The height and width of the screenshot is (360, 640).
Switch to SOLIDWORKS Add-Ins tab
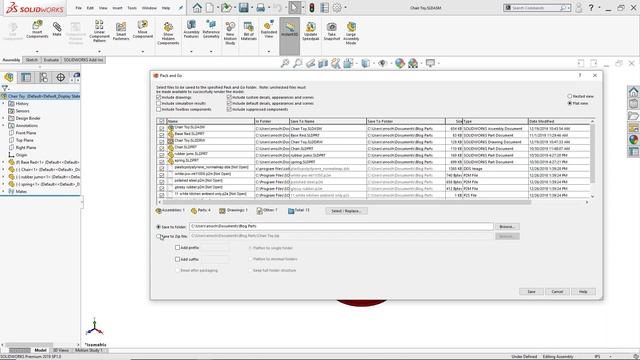pos(83,60)
